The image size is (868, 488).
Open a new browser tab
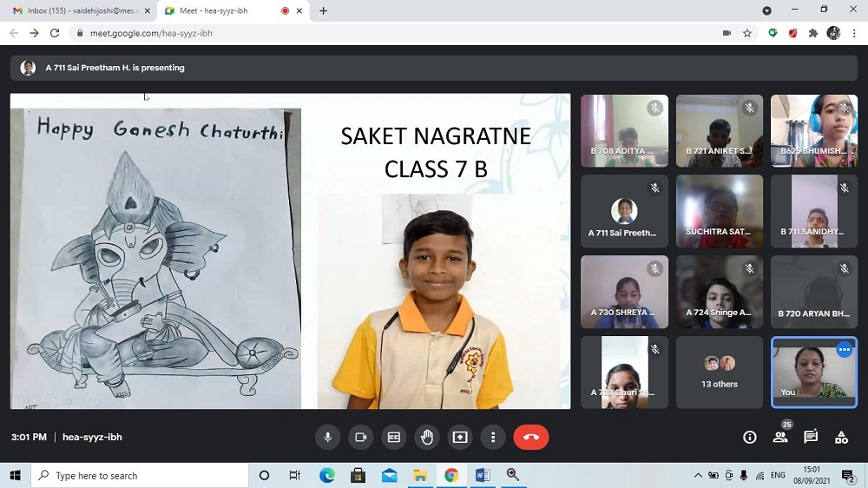click(x=324, y=10)
